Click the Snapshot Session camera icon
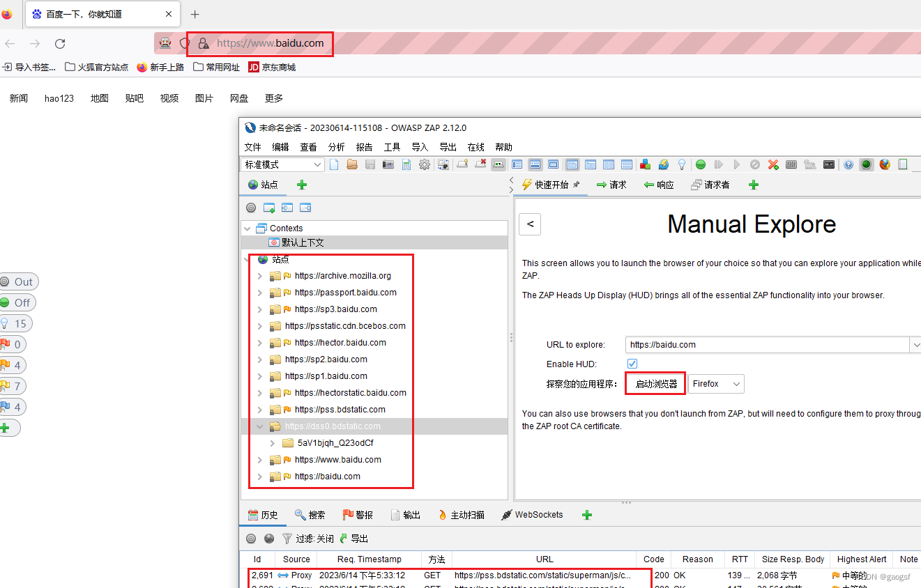921x588 pixels. coord(388,164)
